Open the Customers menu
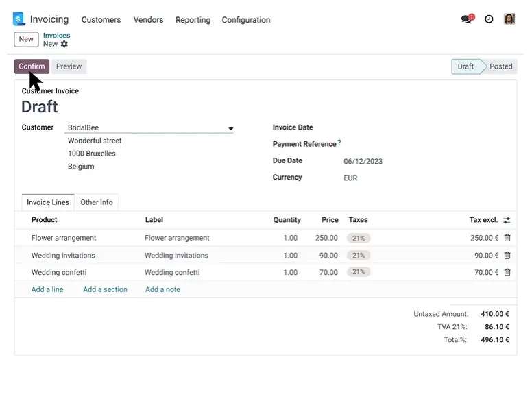The height and width of the screenshot is (403, 532). (101, 20)
